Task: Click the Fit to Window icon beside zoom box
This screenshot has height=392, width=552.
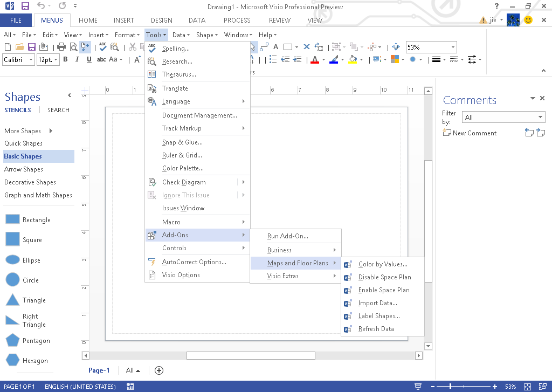Action: click(396, 47)
